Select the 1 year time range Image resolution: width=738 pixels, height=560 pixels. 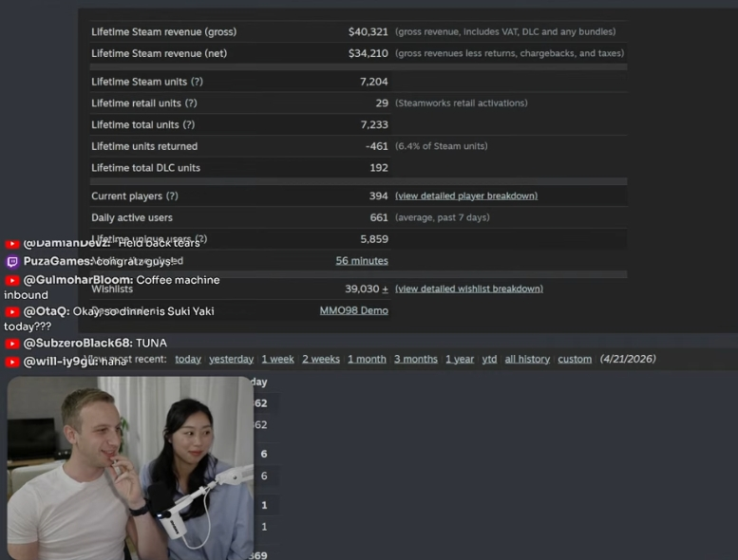460,359
